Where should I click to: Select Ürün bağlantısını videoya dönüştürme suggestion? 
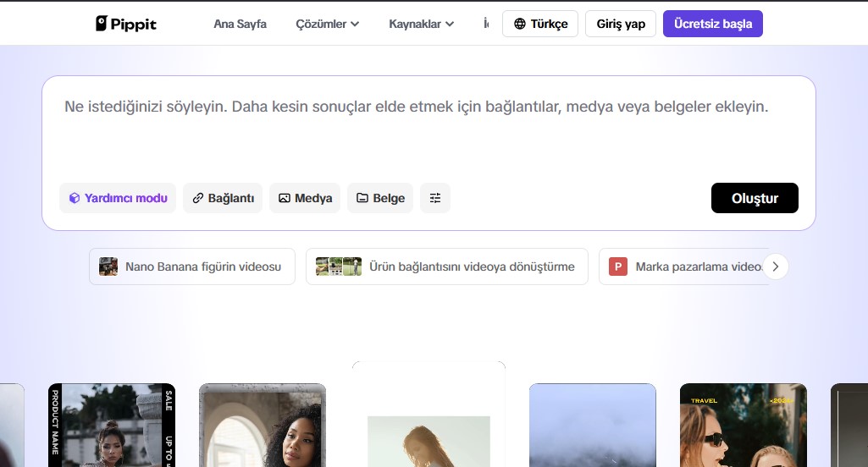tap(446, 266)
